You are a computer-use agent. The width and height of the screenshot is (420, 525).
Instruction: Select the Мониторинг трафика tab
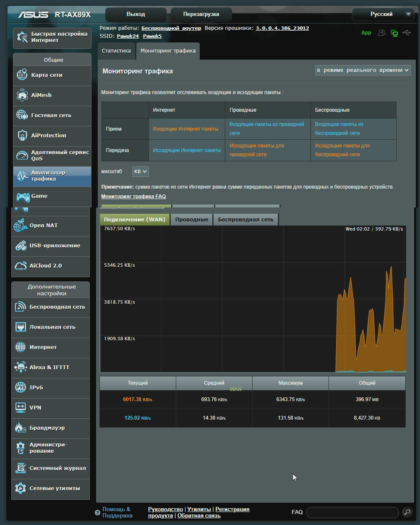click(168, 51)
